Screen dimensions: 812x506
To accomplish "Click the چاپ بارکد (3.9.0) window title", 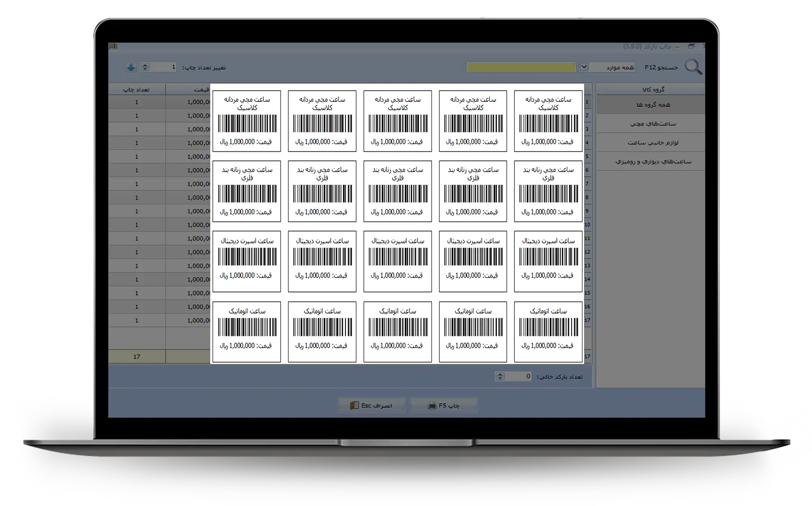I will point(647,47).
